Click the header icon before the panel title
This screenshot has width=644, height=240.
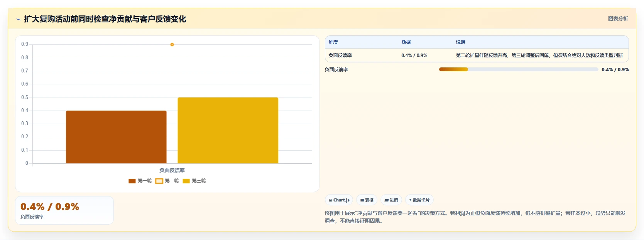coord(18,19)
